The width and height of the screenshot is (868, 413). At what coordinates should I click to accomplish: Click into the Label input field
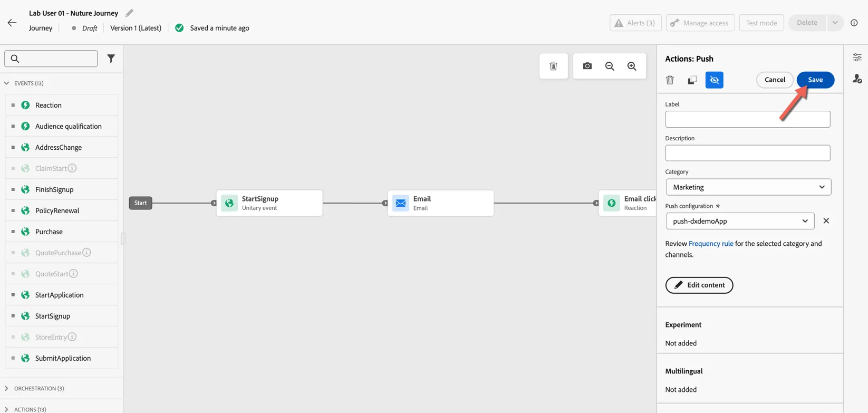[747, 119]
